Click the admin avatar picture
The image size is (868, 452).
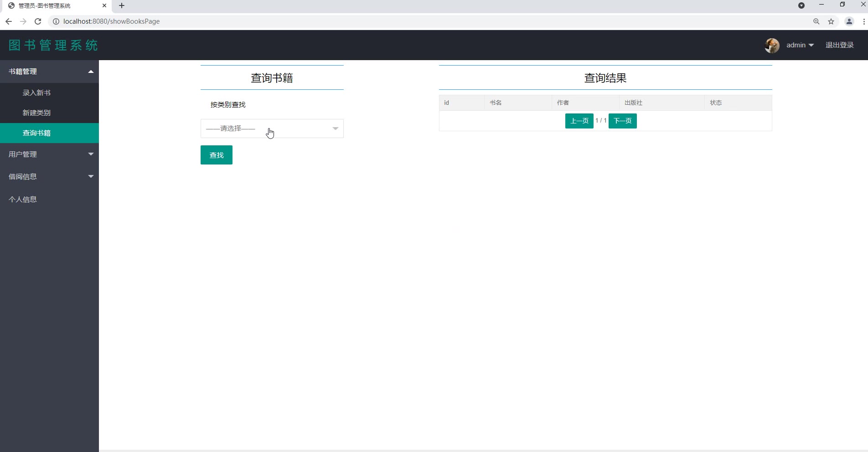pos(772,45)
